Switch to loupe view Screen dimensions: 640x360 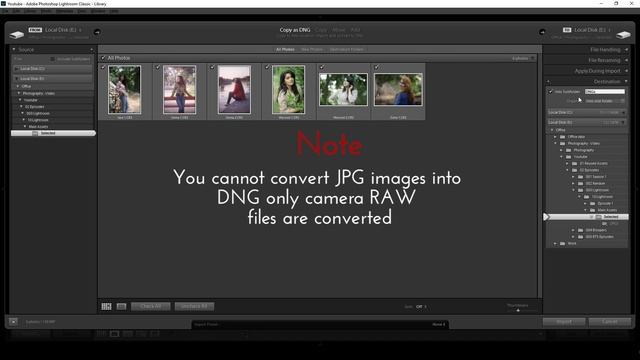coord(121,306)
